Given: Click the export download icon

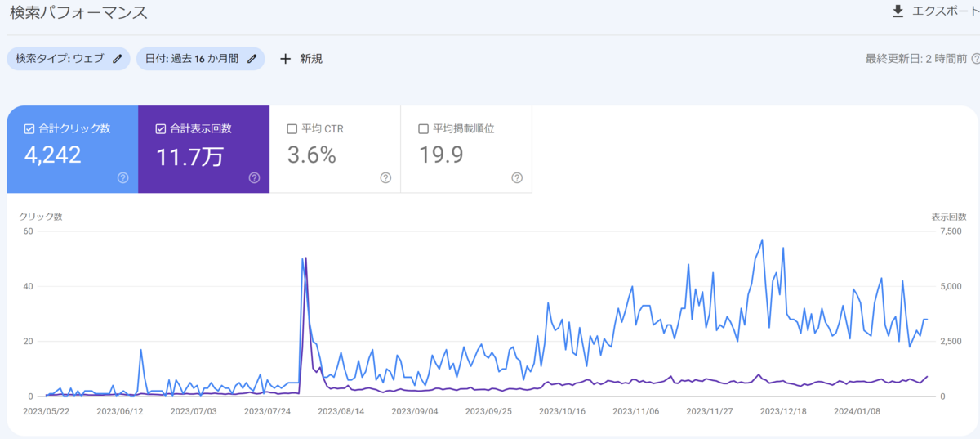Looking at the screenshot, I should (x=898, y=11).
